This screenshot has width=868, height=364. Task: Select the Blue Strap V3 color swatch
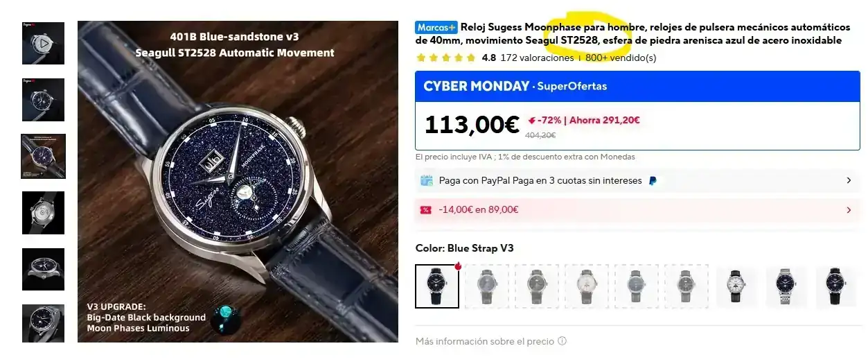[x=437, y=286]
